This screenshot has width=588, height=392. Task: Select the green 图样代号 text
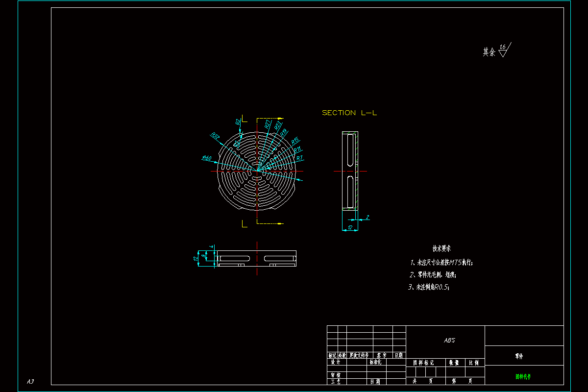point(523,377)
